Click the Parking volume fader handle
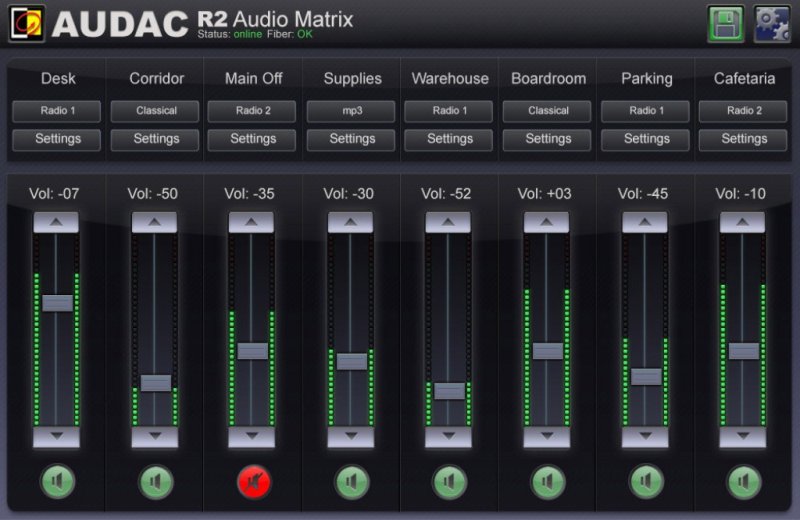 (x=646, y=377)
